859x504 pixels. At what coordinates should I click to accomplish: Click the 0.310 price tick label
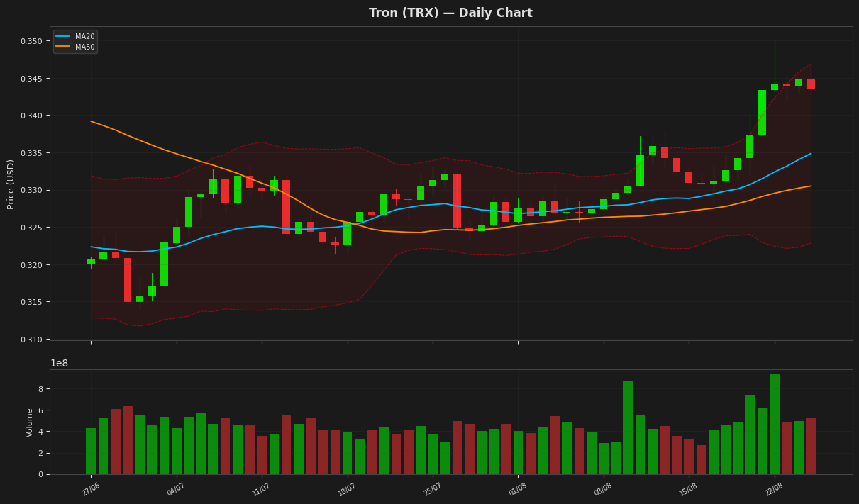pyautogui.click(x=31, y=340)
